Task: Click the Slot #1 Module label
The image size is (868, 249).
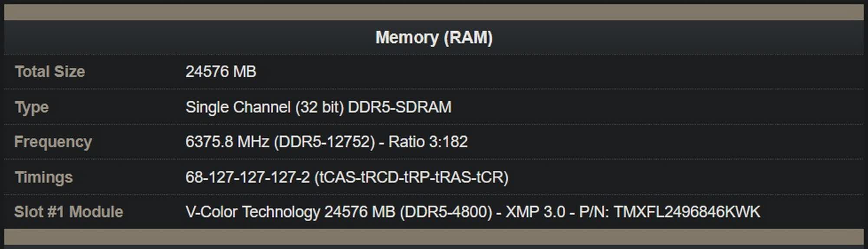Action: (x=69, y=212)
